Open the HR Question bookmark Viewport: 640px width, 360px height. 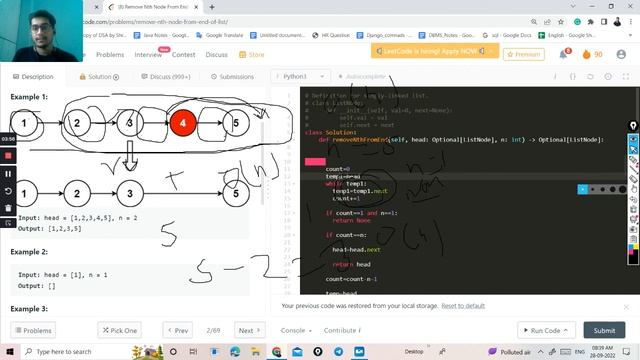pyautogui.click(x=331, y=35)
